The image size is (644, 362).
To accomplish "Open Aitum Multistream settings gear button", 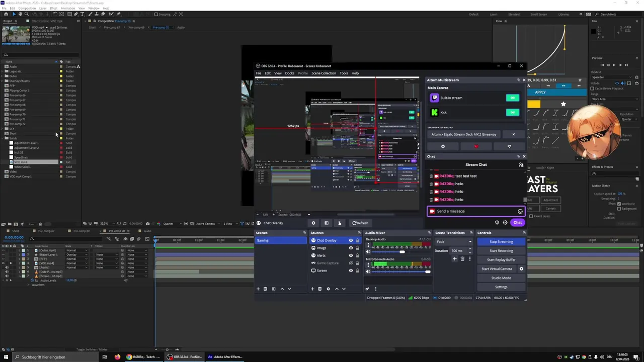I will [x=443, y=146].
